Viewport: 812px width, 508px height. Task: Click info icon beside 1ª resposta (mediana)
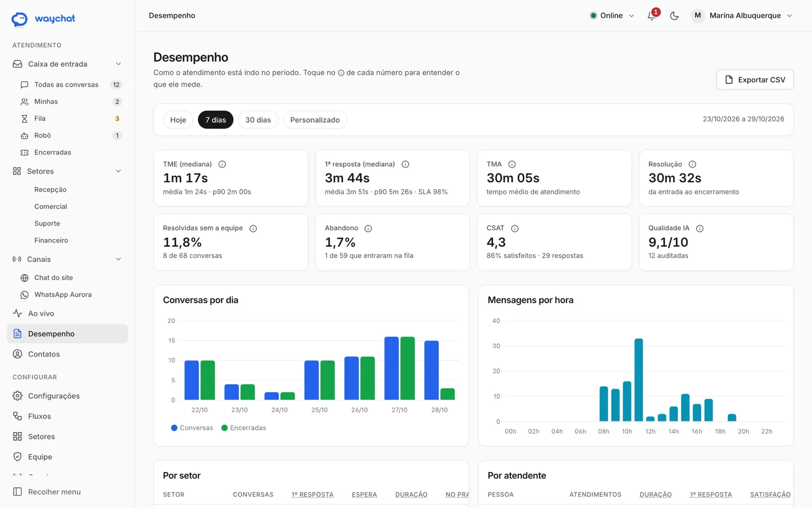click(x=405, y=164)
